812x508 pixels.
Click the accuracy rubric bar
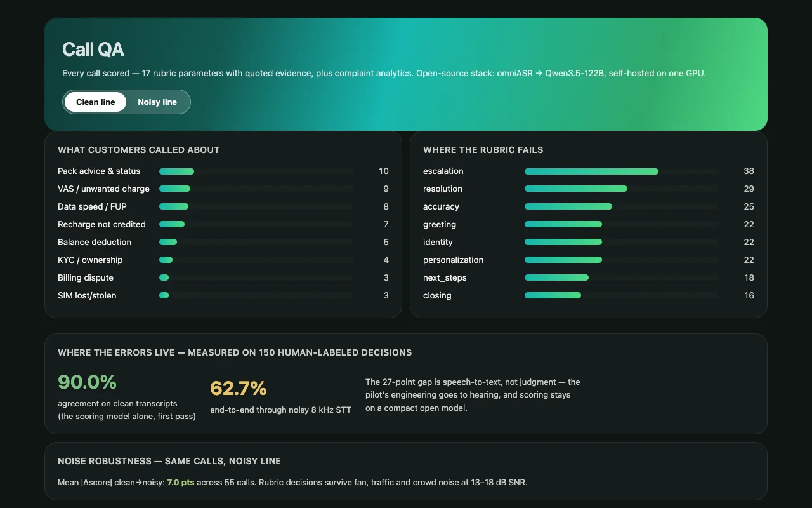pyautogui.click(x=622, y=207)
